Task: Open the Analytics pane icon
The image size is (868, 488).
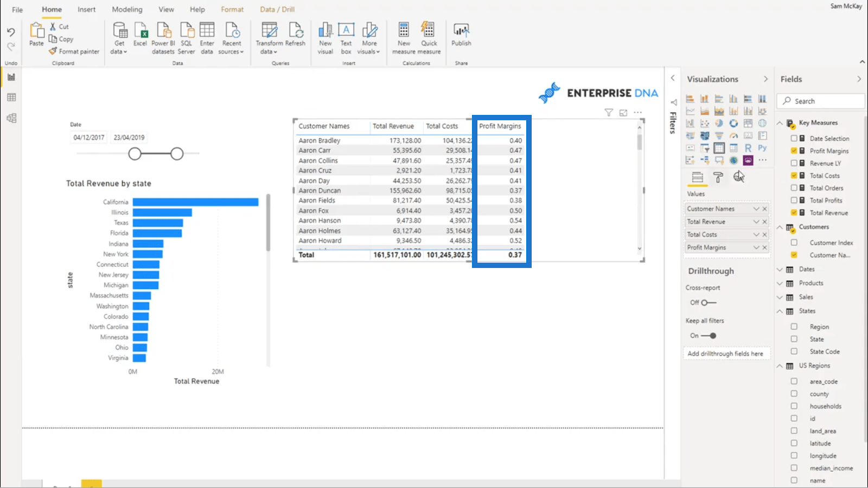Action: (x=739, y=177)
